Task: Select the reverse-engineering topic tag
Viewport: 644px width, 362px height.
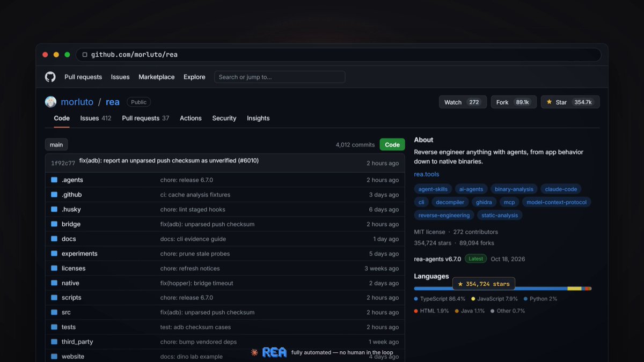Action: [x=444, y=215]
